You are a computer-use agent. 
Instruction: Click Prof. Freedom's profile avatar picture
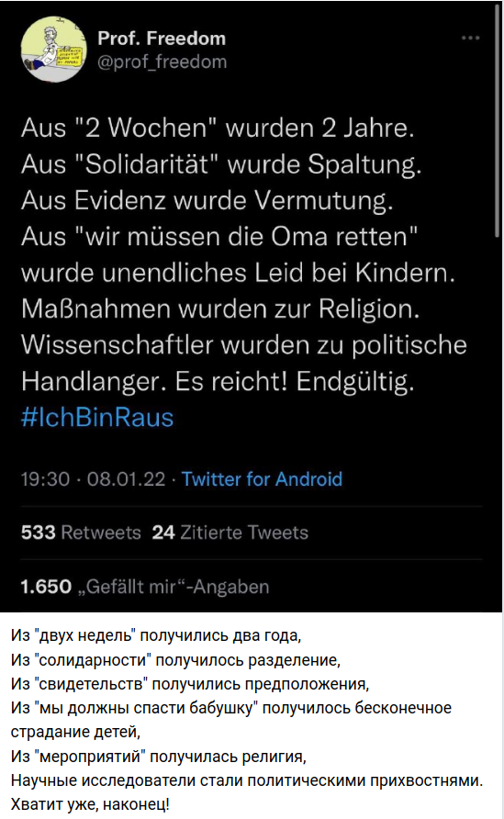pyautogui.click(x=54, y=50)
